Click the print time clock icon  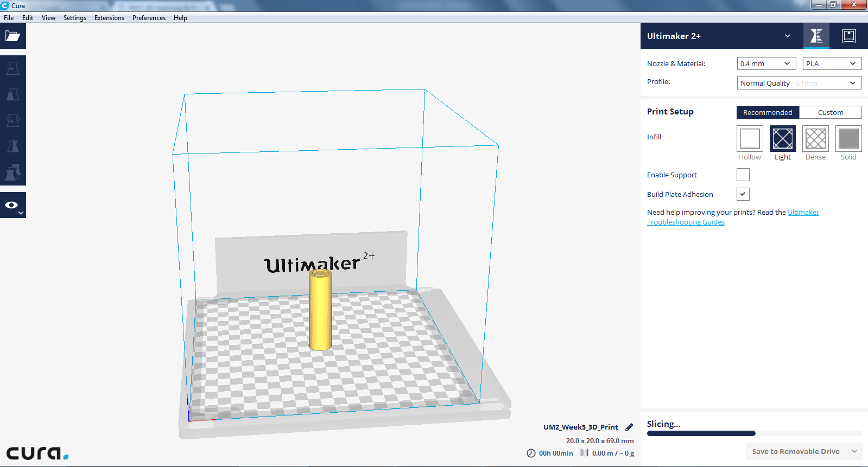(531, 453)
